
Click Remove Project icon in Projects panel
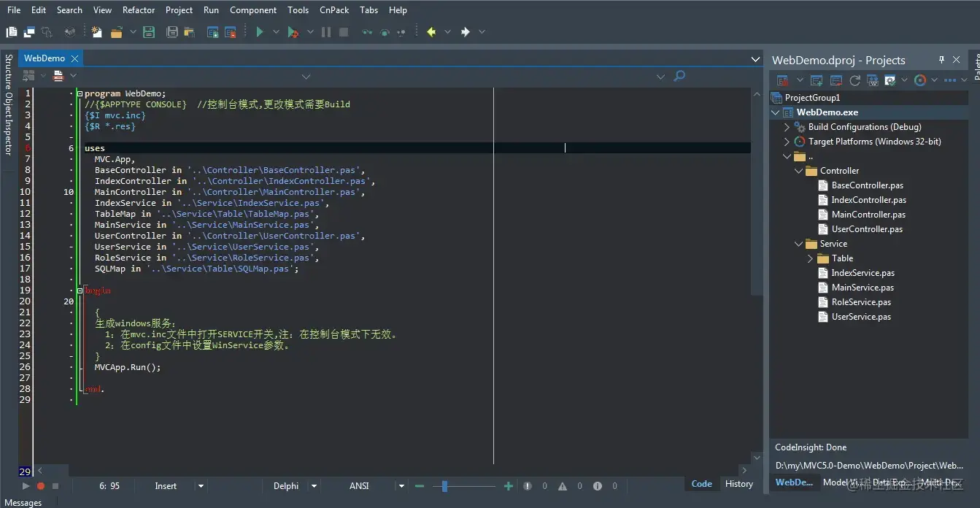coord(836,80)
